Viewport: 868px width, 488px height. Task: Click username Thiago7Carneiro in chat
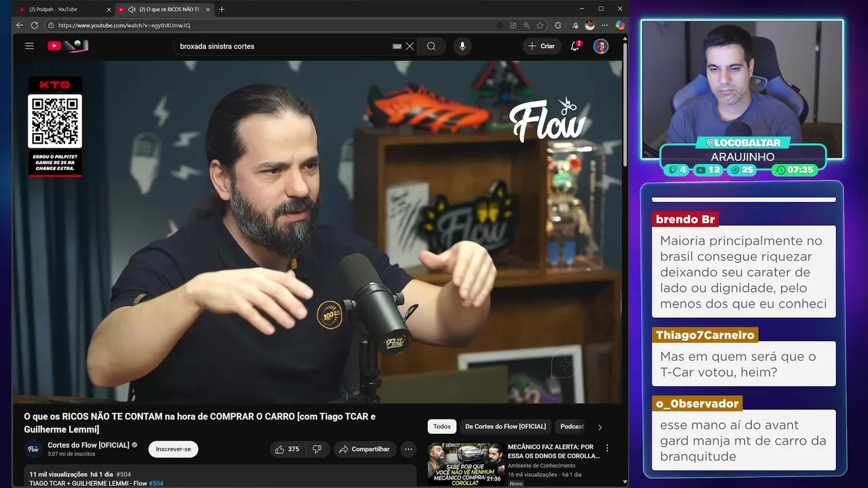705,335
